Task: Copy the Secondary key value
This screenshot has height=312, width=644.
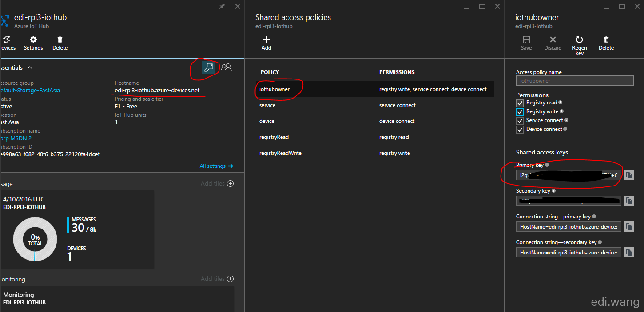Action: tap(628, 201)
